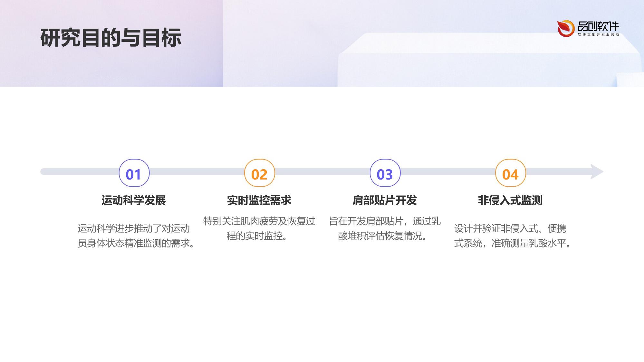644x362 pixels.
Task: Click the paragraph starting 旨在开发肩部贴片
Action: pos(385,228)
